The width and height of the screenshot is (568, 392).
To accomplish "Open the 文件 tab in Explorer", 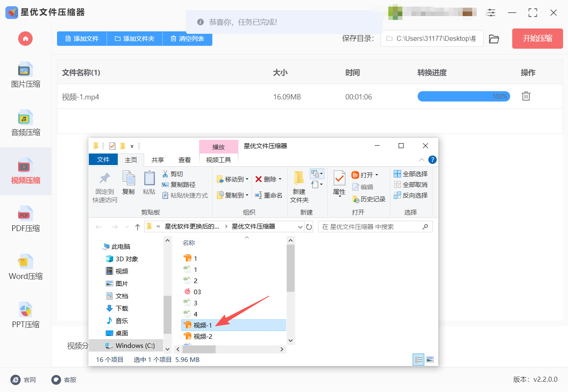I will pyautogui.click(x=103, y=160).
